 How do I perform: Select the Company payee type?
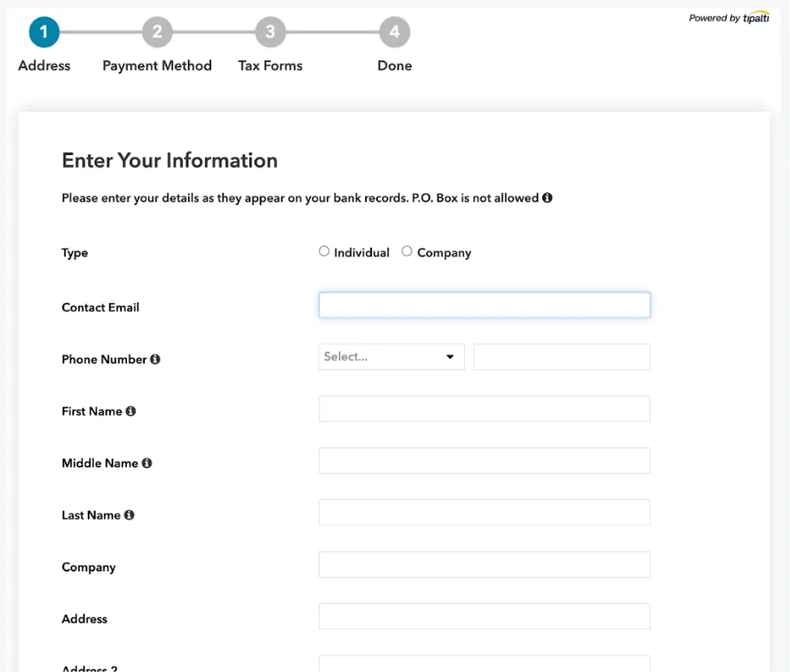[x=407, y=250]
